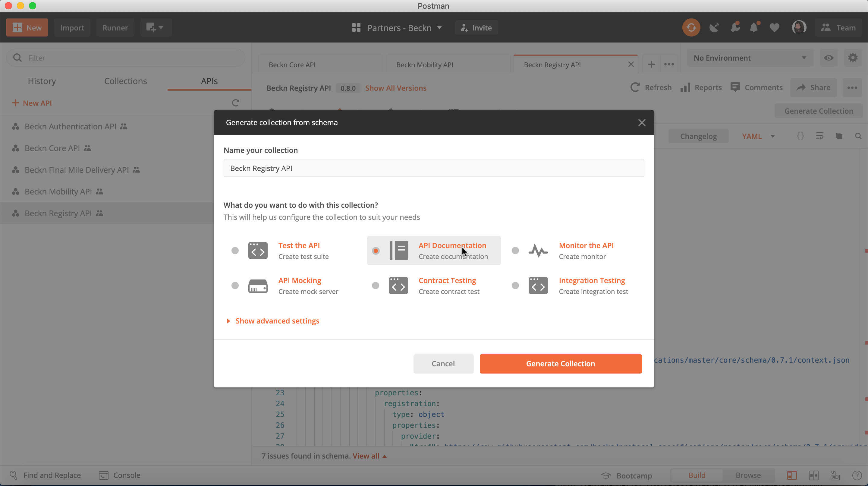868x486 pixels.
Task: Click the heart icon in the header
Action: click(774, 28)
